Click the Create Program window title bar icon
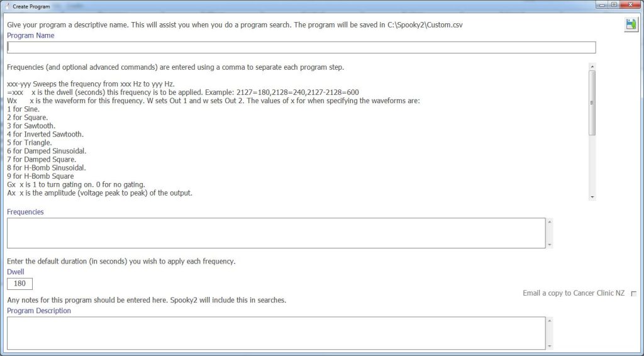Screen dimensions: 644x356 pyautogui.click(x=6, y=6)
